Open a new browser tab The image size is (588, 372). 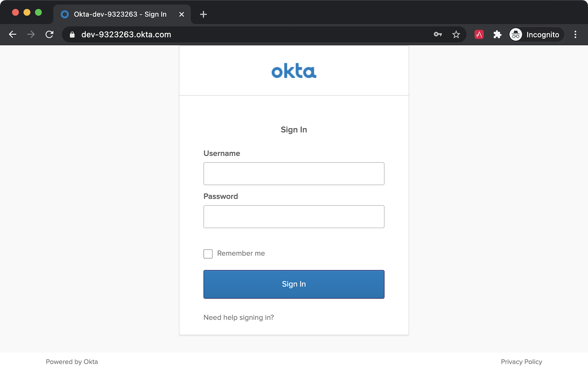point(203,14)
